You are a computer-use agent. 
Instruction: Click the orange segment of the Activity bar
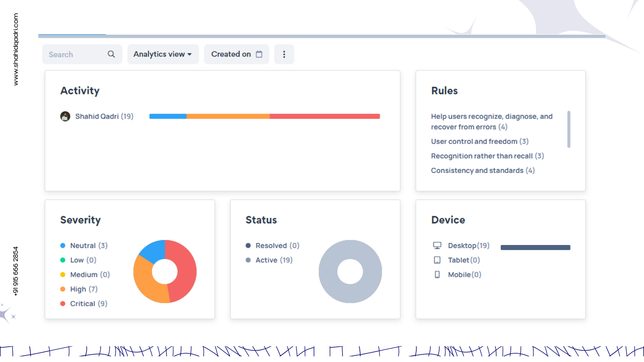228,116
